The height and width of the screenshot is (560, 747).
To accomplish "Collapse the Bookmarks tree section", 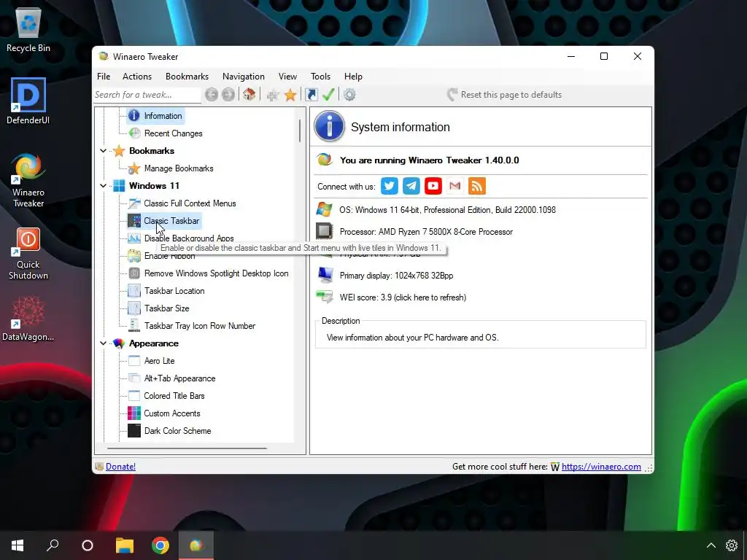I will 104,151.
